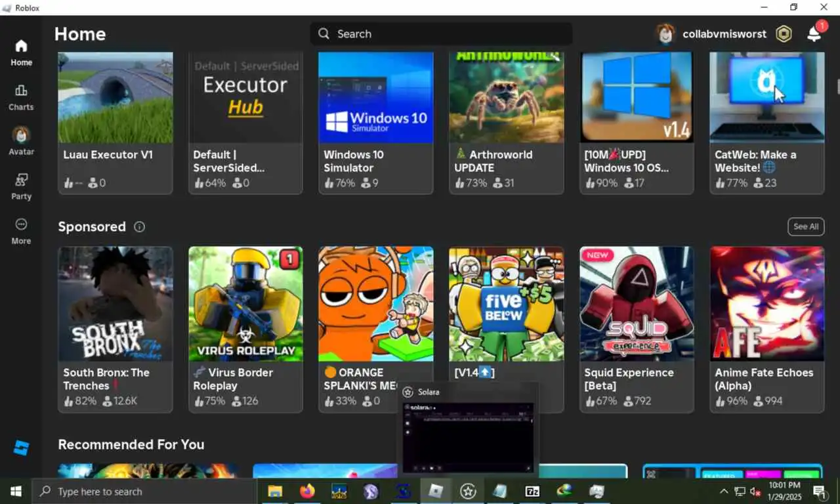The width and height of the screenshot is (840, 504).
Task: Open the Windows 10 OS v1.4 thumbnail
Action: [x=637, y=97]
